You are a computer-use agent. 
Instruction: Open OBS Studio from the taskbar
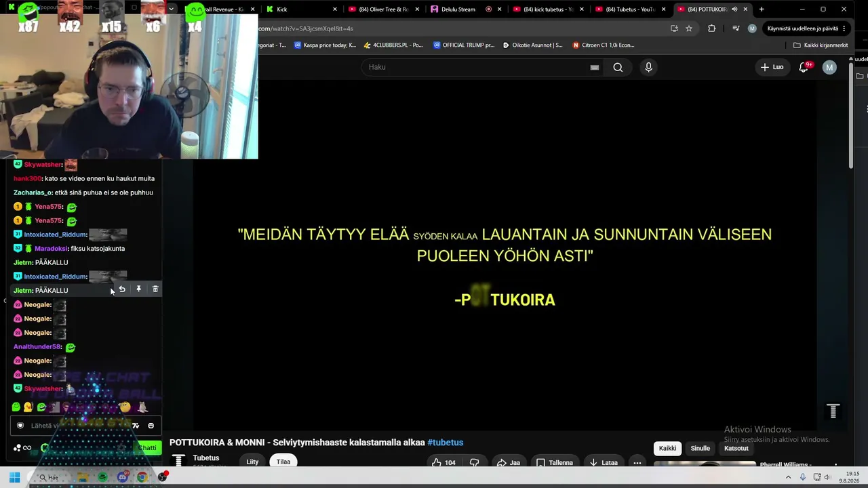coord(162,477)
